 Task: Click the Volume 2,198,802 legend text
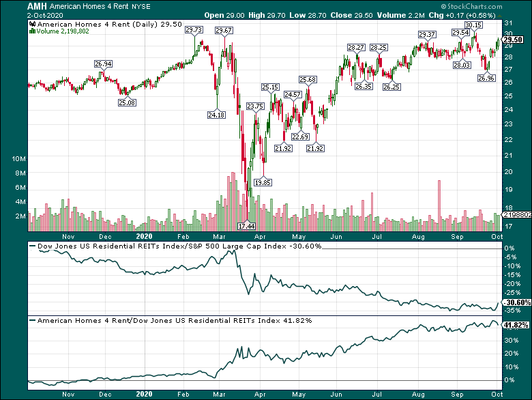pos(63,31)
